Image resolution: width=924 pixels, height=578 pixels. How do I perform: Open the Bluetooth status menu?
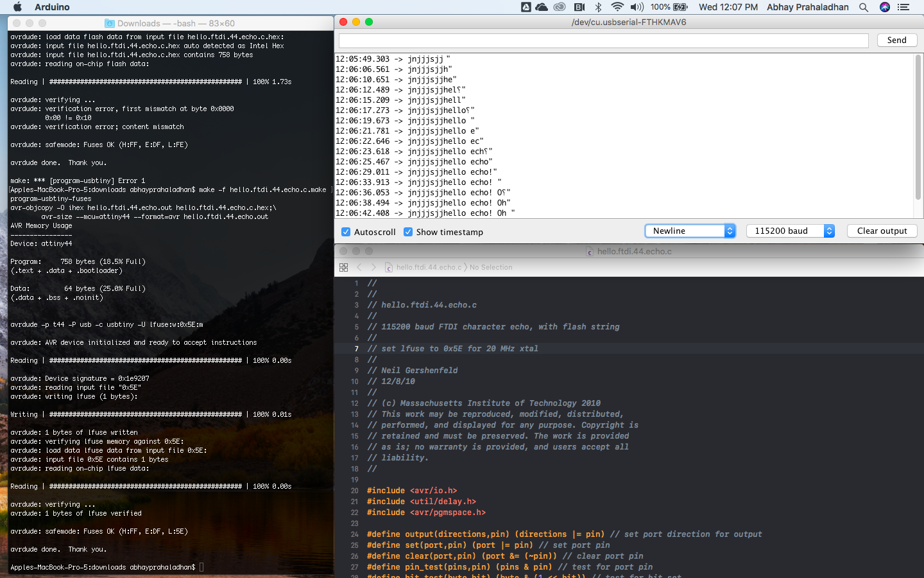click(598, 7)
